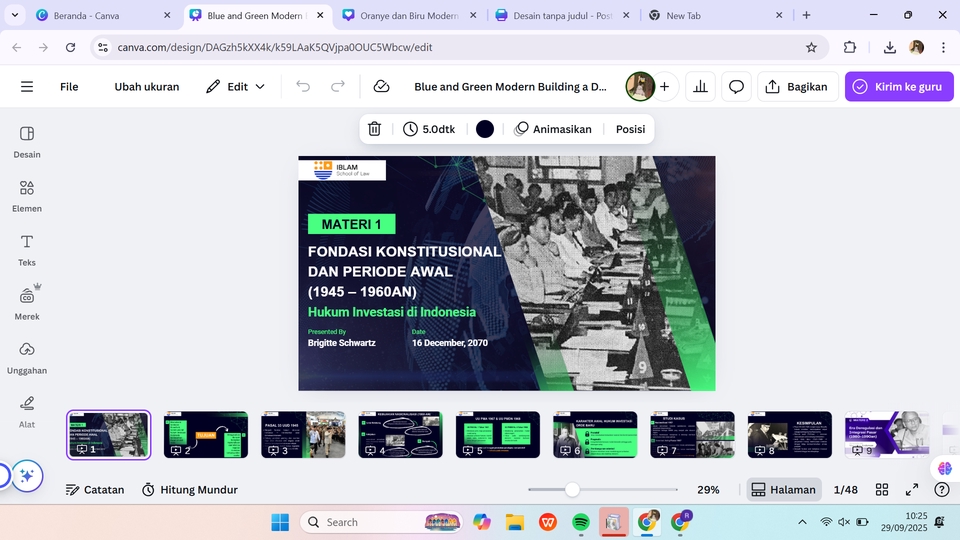Switch to Desain tanpa judul tab
The height and width of the screenshot is (540, 960).
pyautogui.click(x=563, y=15)
